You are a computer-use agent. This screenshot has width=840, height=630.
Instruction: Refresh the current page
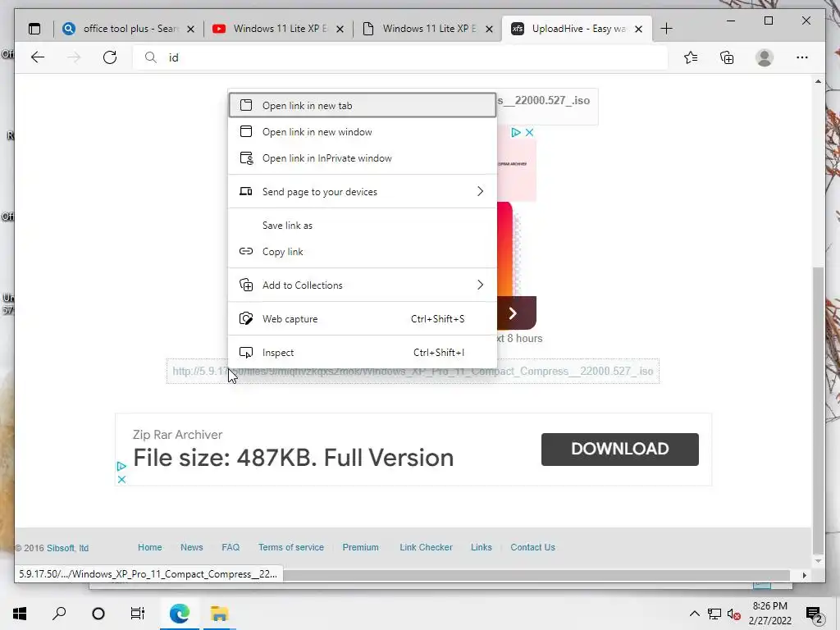pyautogui.click(x=110, y=57)
